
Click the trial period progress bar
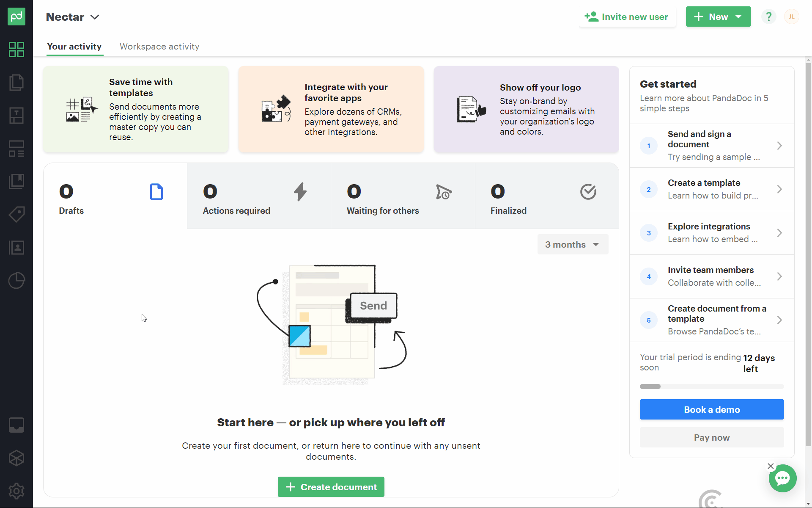[712, 387]
